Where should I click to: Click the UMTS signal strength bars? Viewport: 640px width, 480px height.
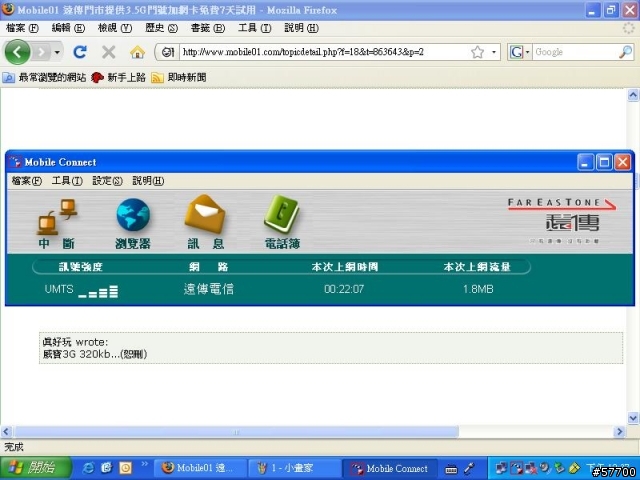98,291
